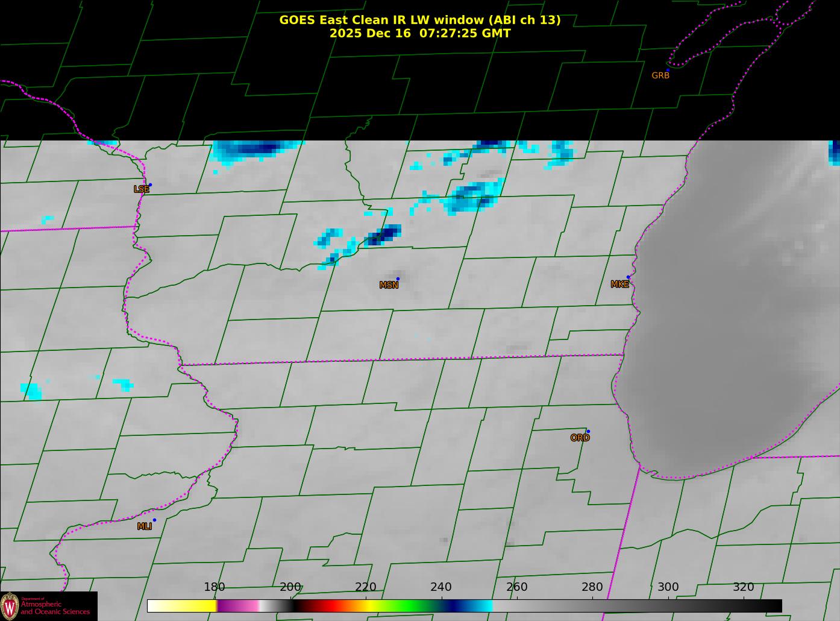
Task: Click the MLI station marker
Action: click(154, 520)
